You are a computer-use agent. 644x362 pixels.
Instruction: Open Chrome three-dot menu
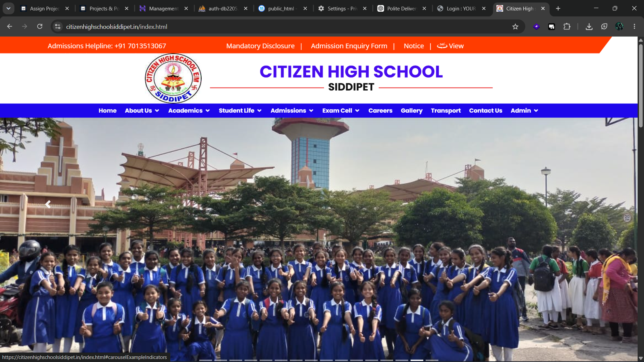click(x=634, y=27)
